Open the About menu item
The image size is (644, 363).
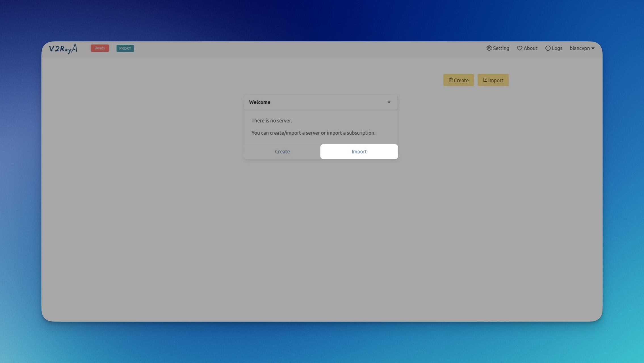pos(530,48)
